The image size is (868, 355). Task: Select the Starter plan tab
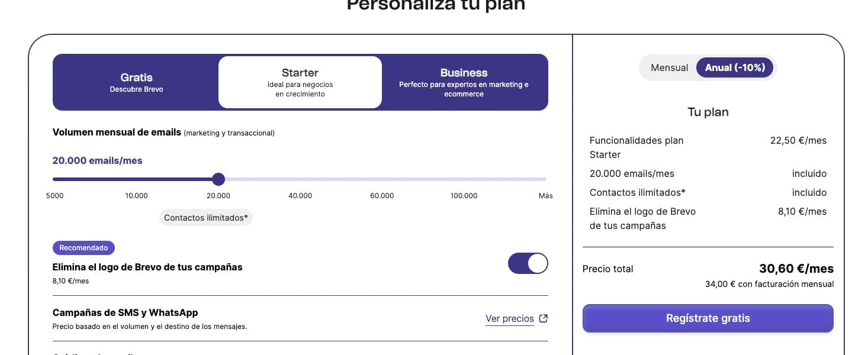coord(300,82)
